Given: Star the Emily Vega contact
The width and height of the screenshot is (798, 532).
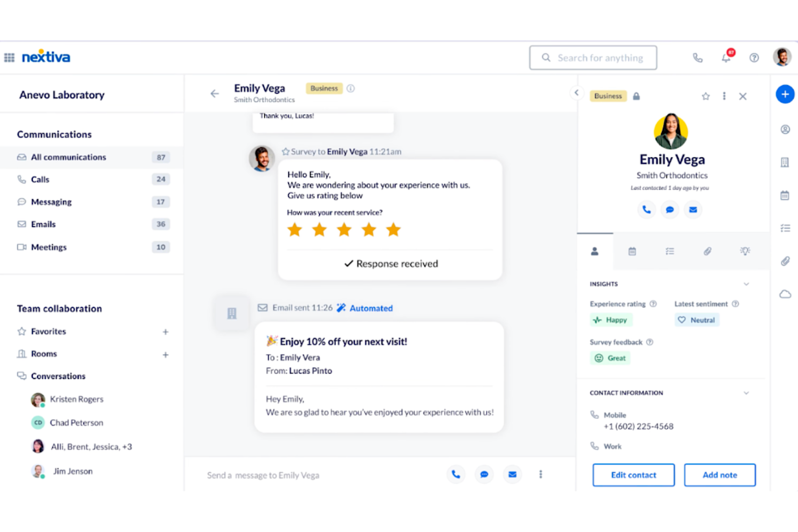Looking at the screenshot, I should 706,96.
